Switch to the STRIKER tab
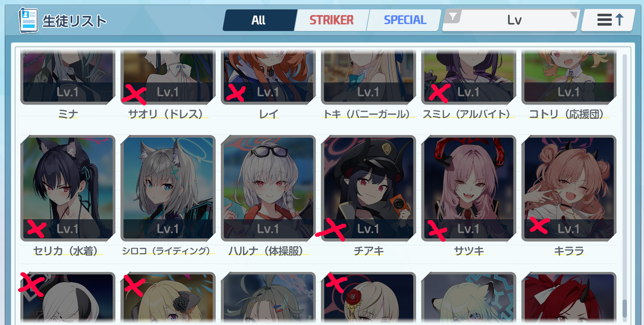 (331, 20)
